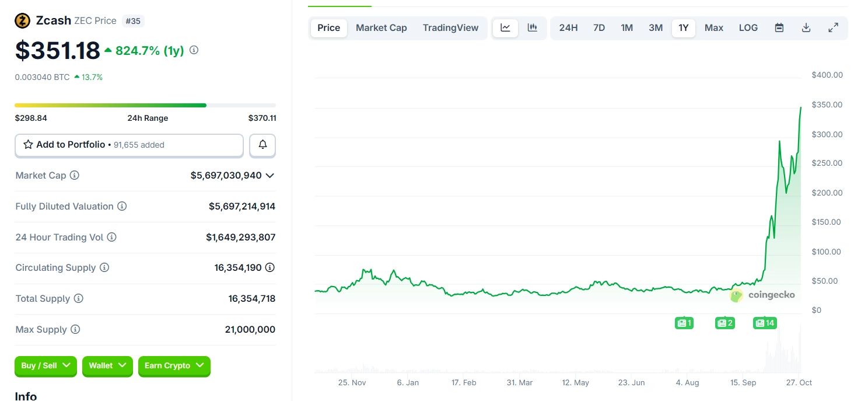This screenshot has height=401, width=868.
Task: Open the calendar date range picker
Action: [779, 28]
